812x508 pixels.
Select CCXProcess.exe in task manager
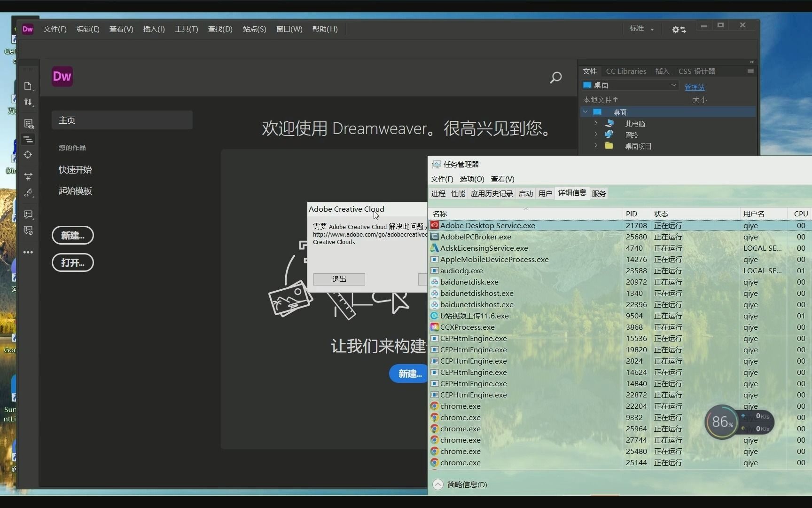(620, 327)
